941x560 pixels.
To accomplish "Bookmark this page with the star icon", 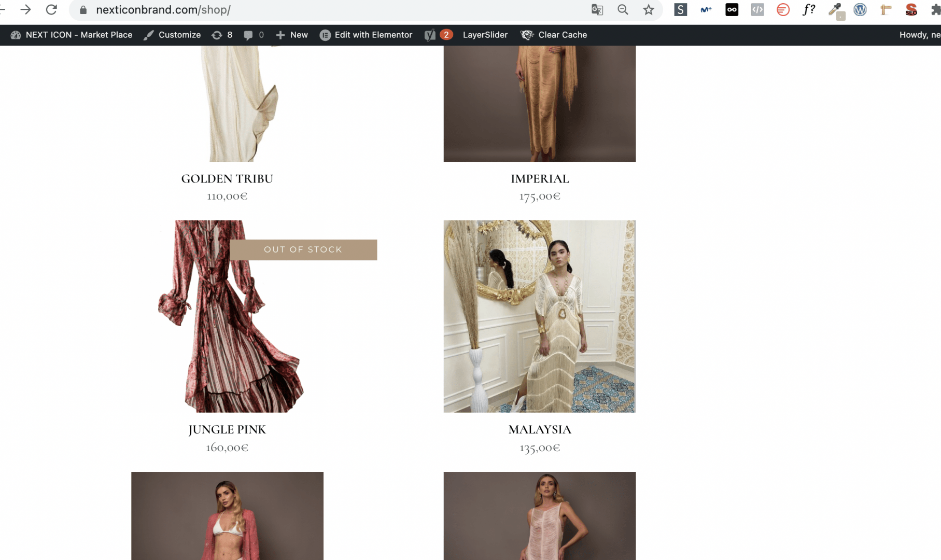I will (649, 10).
